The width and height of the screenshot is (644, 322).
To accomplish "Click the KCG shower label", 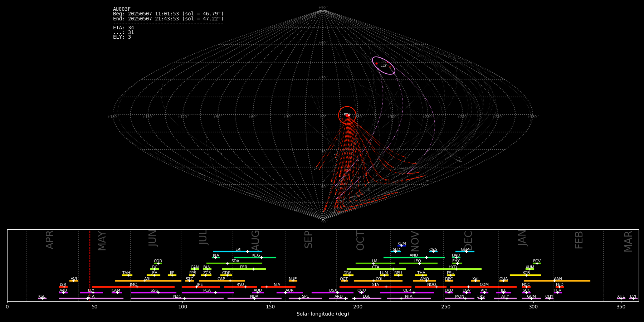I will (x=256, y=255).
